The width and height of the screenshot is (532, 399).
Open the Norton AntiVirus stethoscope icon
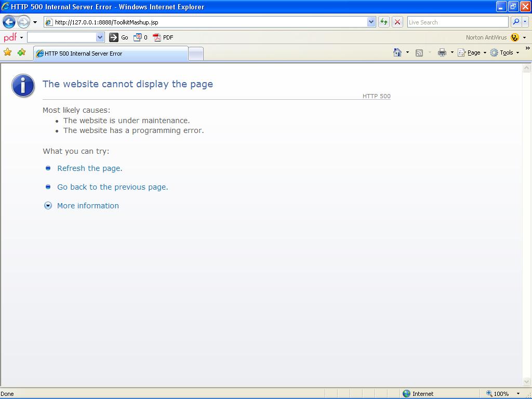516,37
